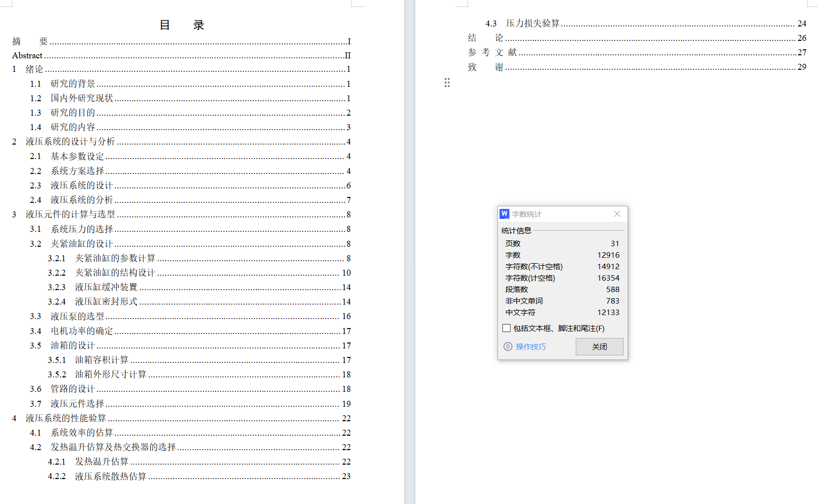
Task: Close the 字数统计 dialog with the X
Action: point(617,214)
